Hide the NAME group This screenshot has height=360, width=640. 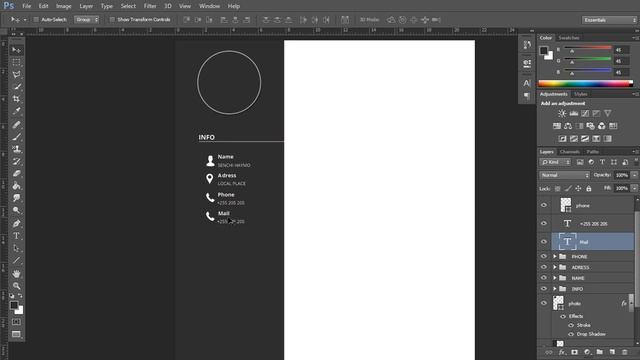click(544, 278)
